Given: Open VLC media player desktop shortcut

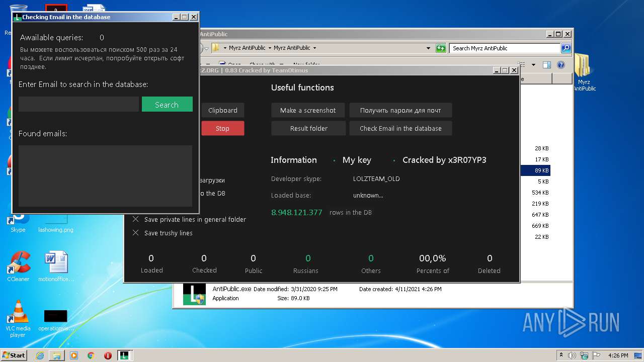Looking at the screenshot, I should [x=18, y=319].
